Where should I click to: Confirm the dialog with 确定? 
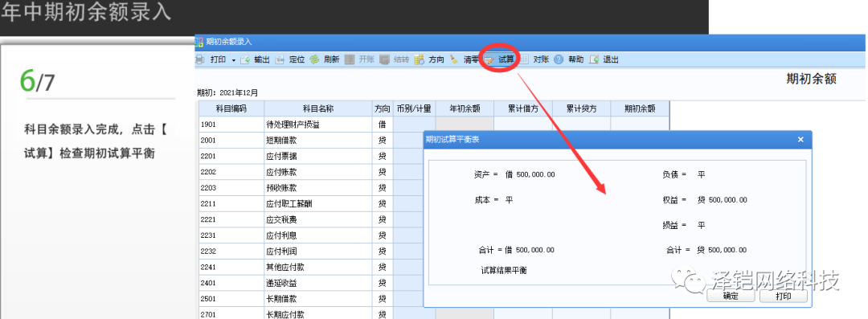(x=731, y=297)
